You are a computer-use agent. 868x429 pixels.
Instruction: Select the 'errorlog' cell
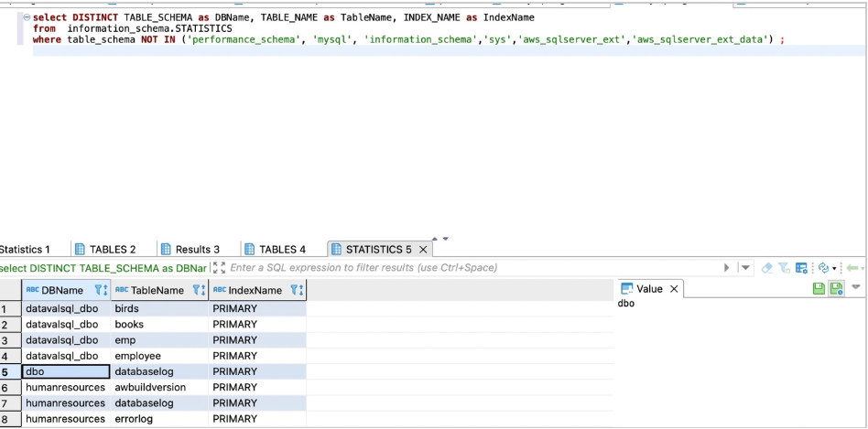159,419
